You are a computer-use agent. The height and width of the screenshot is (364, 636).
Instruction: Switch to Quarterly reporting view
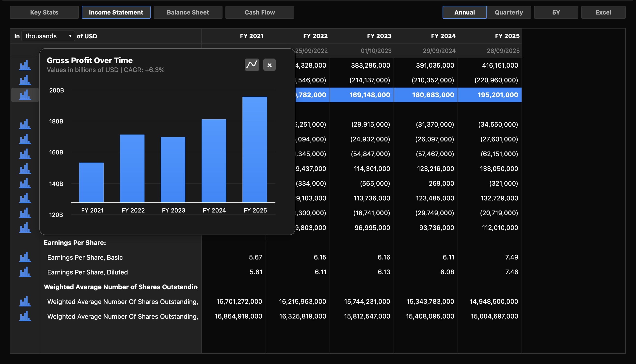[509, 12]
